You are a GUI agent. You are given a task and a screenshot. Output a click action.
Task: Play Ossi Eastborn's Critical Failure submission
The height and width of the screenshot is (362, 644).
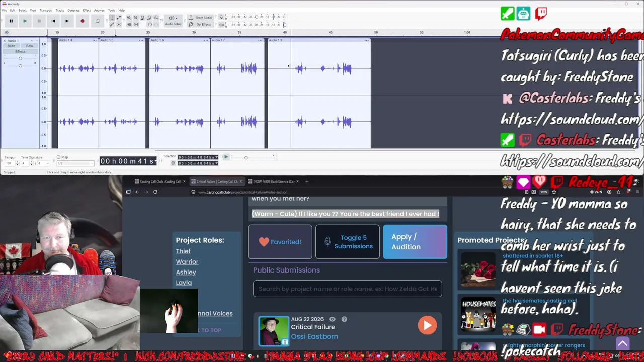coord(427,325)
